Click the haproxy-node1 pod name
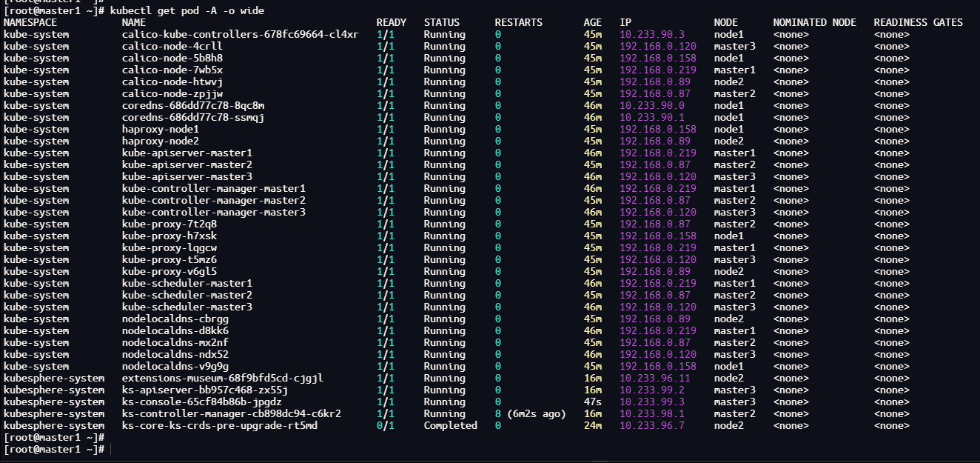 click(x=160, y=130)
